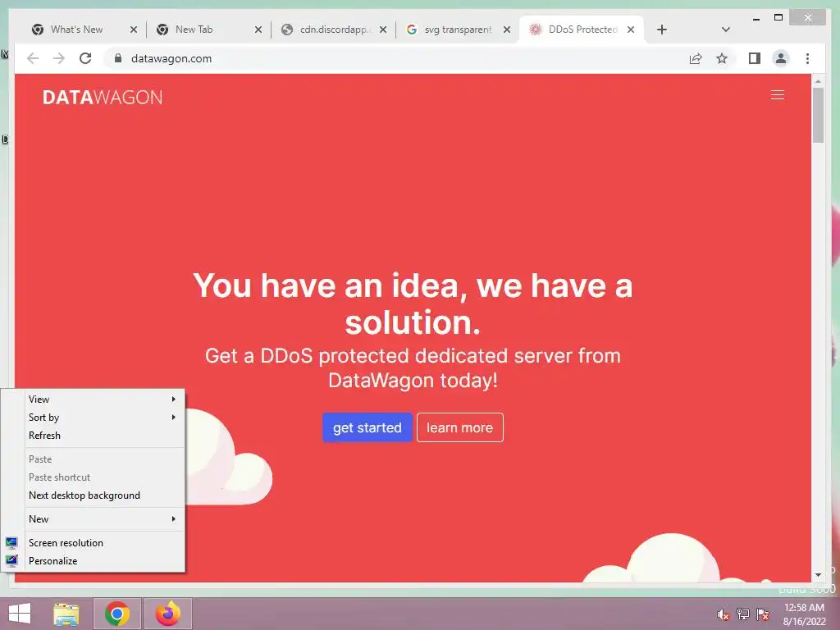
Task: Open Firefox from the taskbar
Action: click(x=167, y=614)
